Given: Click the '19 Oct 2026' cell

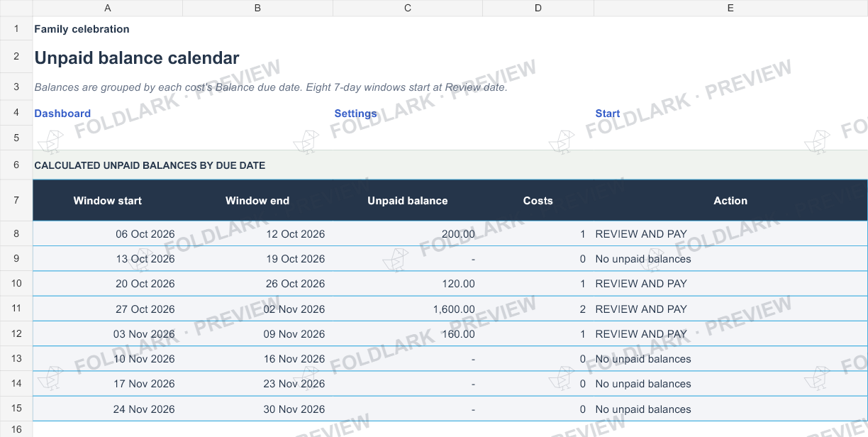Looking at the screenshot, I should point(257,259).
